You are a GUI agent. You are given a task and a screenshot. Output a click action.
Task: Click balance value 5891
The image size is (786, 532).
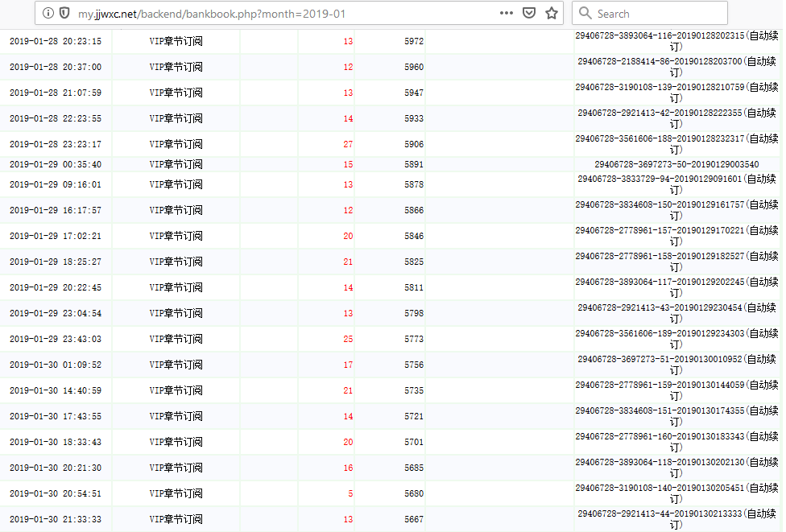[414, 164]
